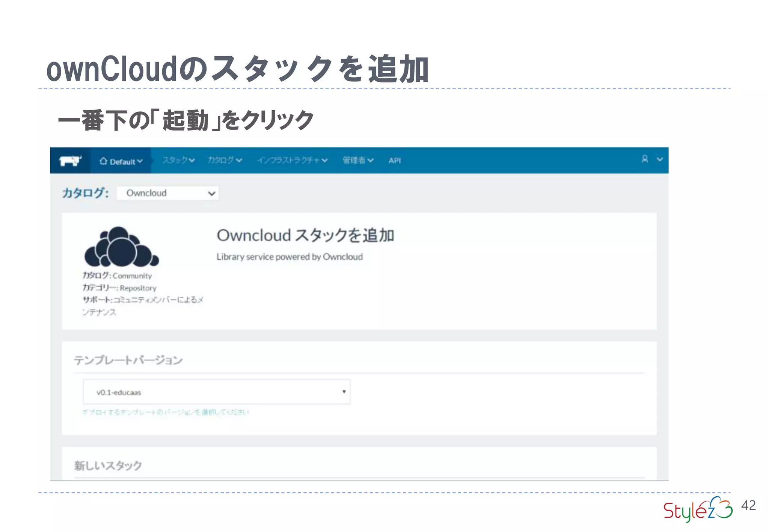Open the Default environment dropdown
The width and height of the screenshot is (769, 532).
121,161
